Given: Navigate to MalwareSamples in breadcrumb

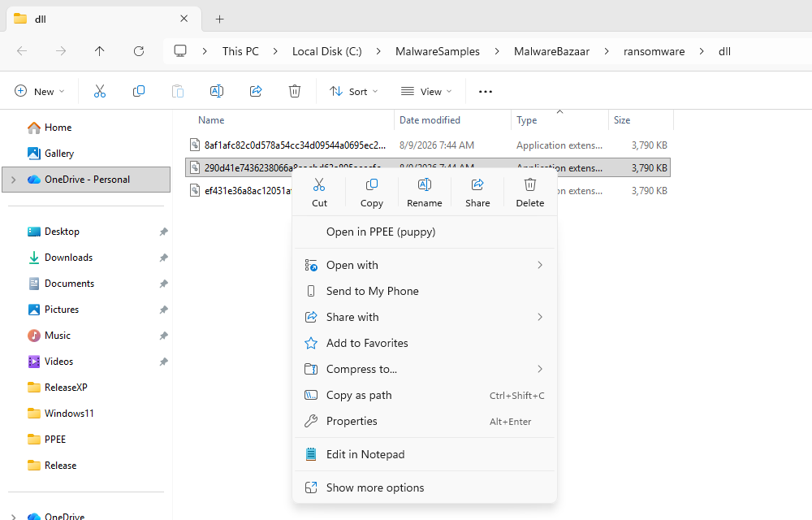Looking at the screenshot, I should [438, 51].
